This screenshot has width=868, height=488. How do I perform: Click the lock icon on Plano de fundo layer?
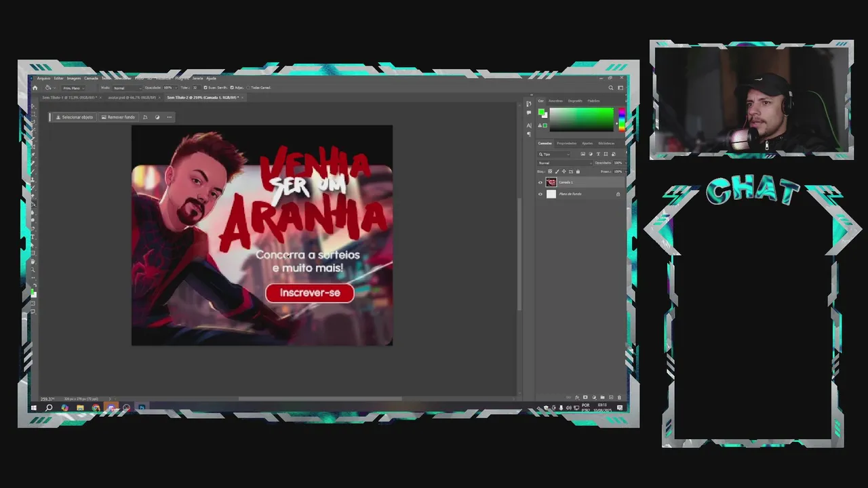point(618,194)
